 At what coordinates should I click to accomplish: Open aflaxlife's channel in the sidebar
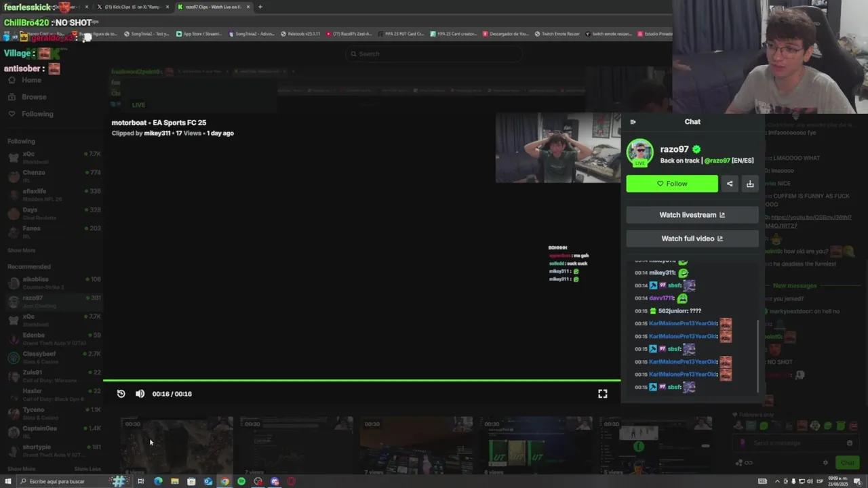(54, 194)
